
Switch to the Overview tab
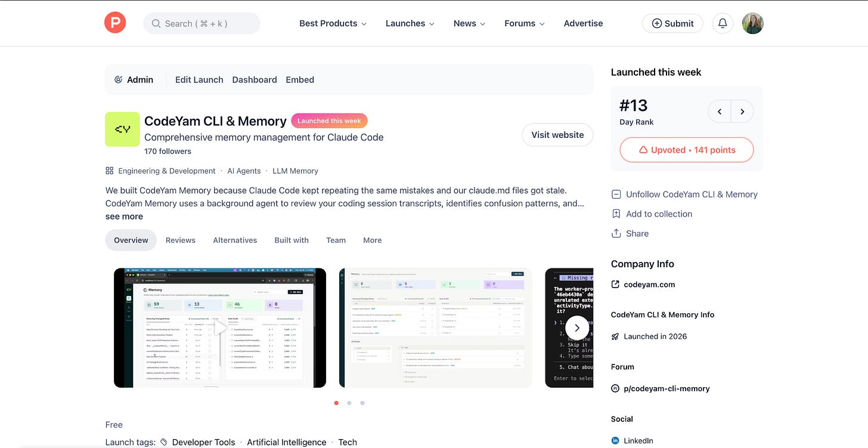(131, 240)
